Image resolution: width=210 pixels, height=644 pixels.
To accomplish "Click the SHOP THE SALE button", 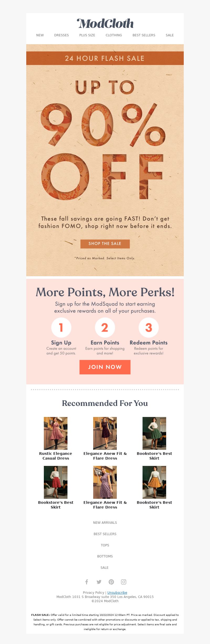I will [105, 244].
